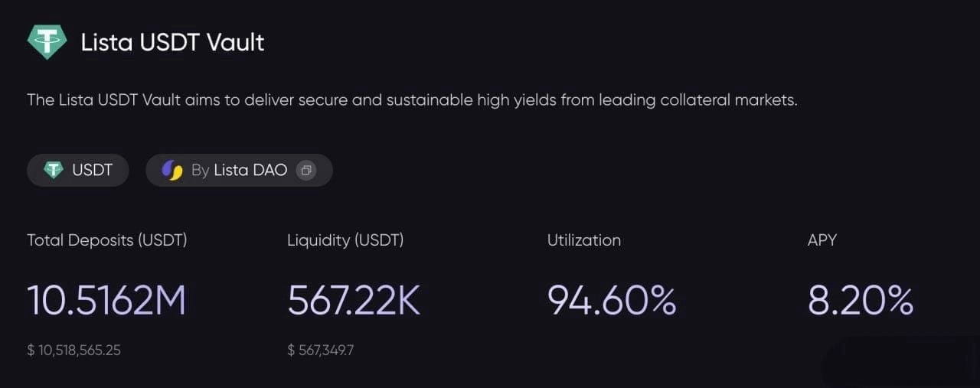The height and width of the screenshot is (388, 980).
Task: Click the Liquidity (USDT) label
Action: pos(345,240)
